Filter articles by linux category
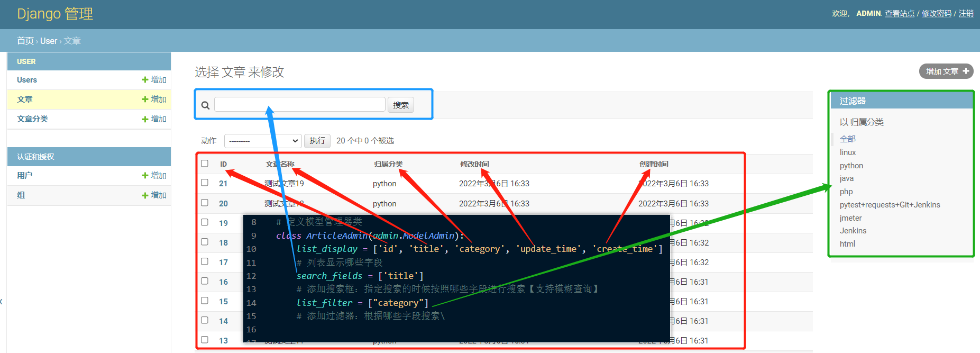Image resolution: width=980 pixels, height=353 pixels. click(x=848, y=152)
